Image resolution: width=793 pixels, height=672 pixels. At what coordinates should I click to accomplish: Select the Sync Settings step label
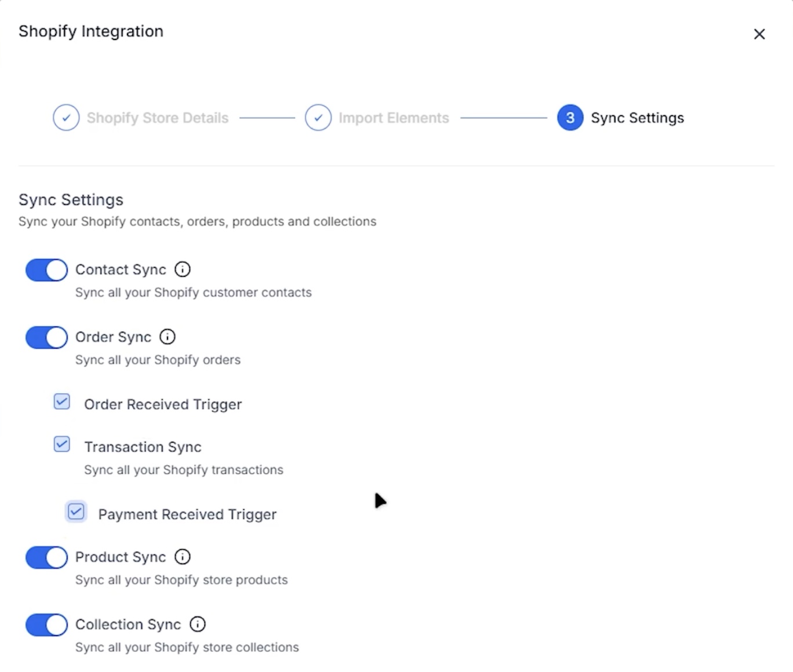click(x=638, y=118)
